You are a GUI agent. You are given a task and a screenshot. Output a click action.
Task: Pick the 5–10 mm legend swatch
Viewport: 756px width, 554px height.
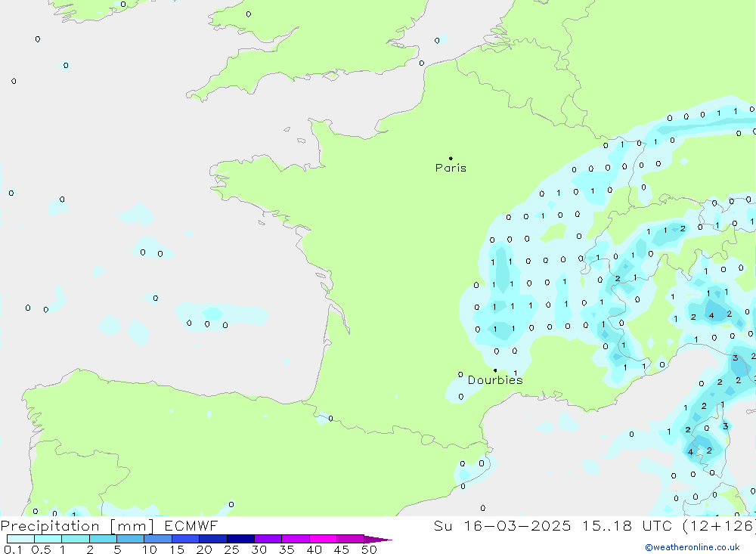131,539
